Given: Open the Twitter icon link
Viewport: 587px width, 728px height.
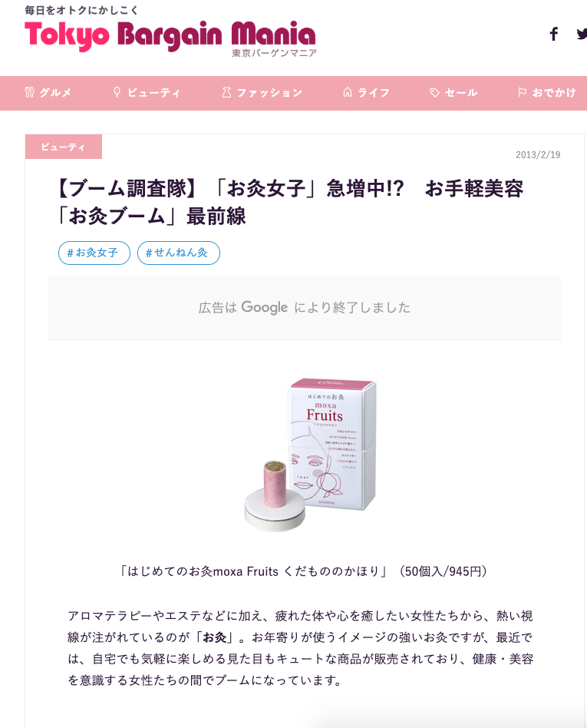Looking at the screenshot, I should (x=582, y=34).
